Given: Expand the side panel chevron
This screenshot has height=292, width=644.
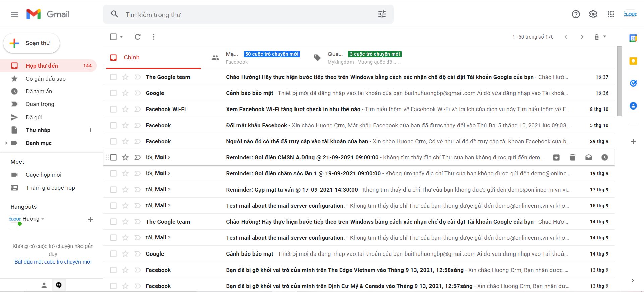Looking at the screenshot, I should pos(633,280).
